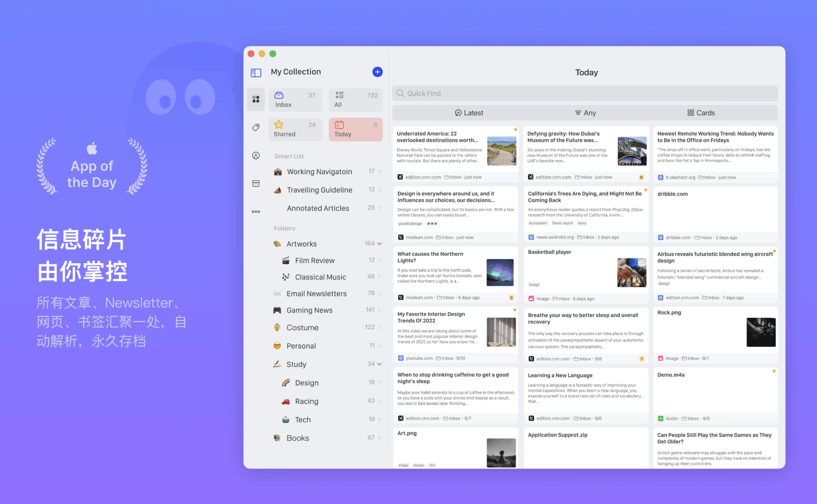Open the Any filter dropdown

[585, 113]
